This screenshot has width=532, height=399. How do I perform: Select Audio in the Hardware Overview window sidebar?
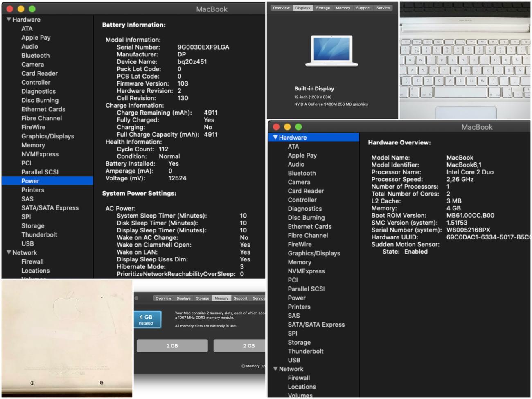click(x=296, y=164)
